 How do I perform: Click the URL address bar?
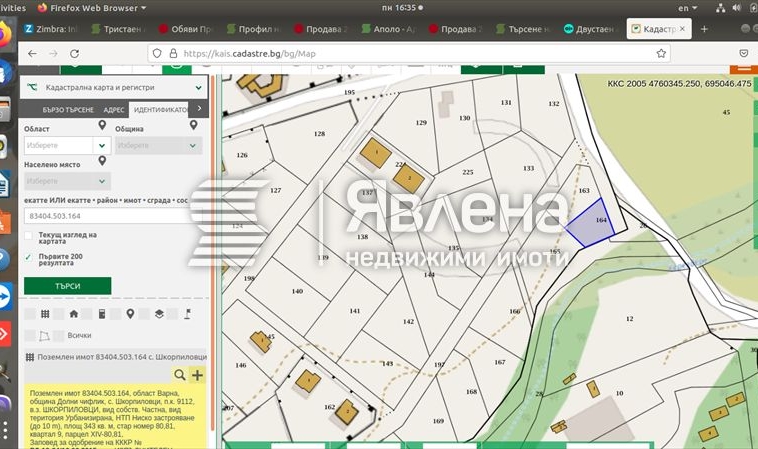408,54
